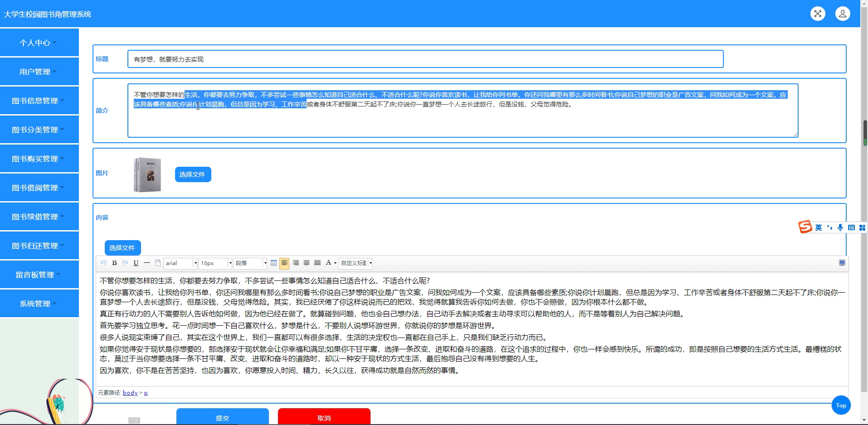Expand 图书分类管理 sidebar menu

(x=39, y=130)
